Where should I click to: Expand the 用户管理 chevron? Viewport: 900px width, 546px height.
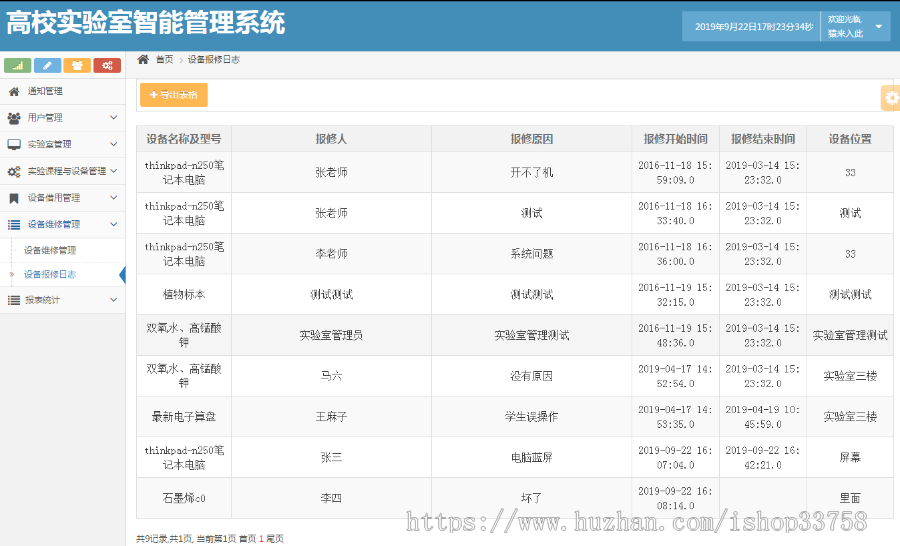point(114,117)
